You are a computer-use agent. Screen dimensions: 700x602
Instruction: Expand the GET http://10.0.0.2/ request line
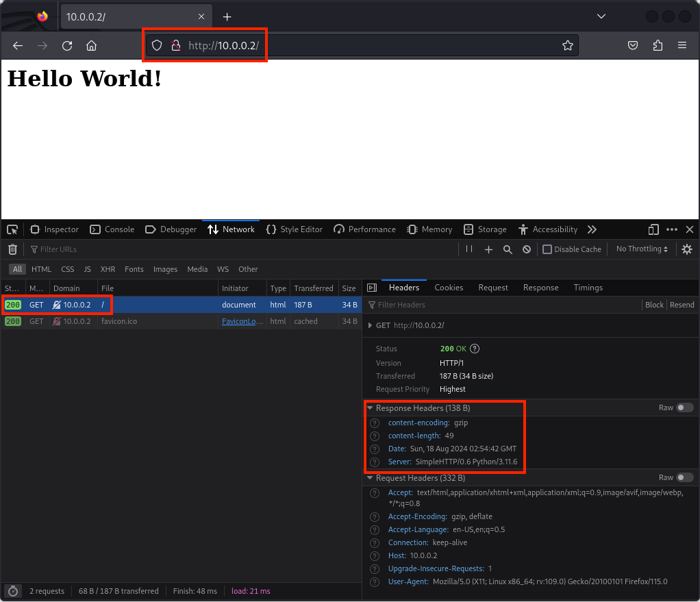371,326
